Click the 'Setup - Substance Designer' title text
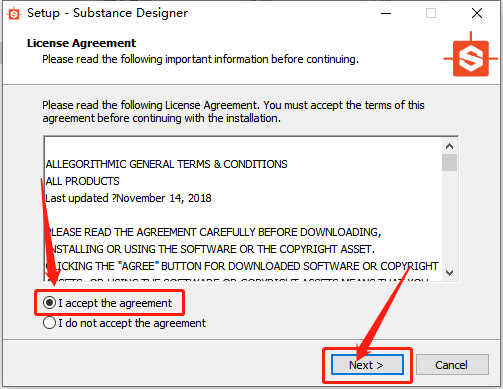This screenshot has width=503, height=389. (x=107, y=13)
